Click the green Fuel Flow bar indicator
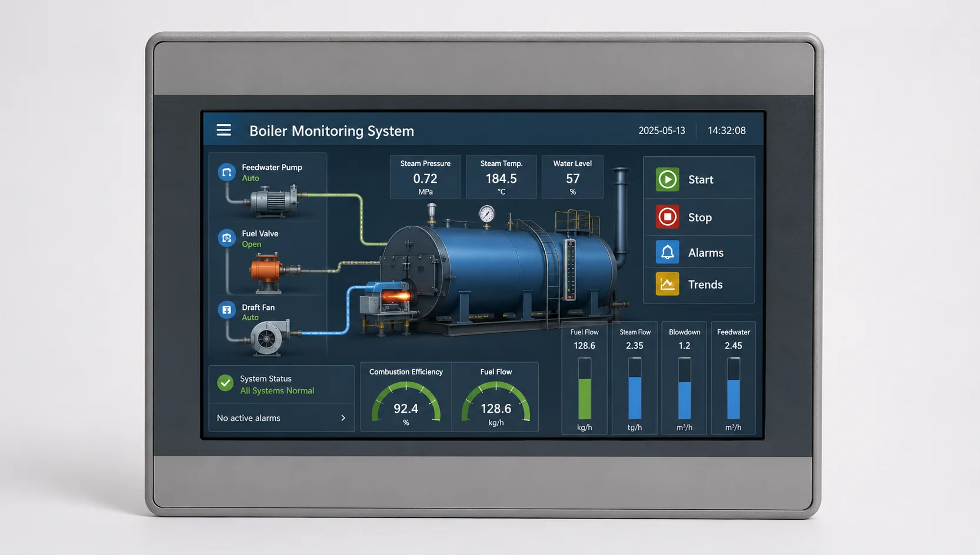Viewport: 980px width, 555px height. (585, 389)
